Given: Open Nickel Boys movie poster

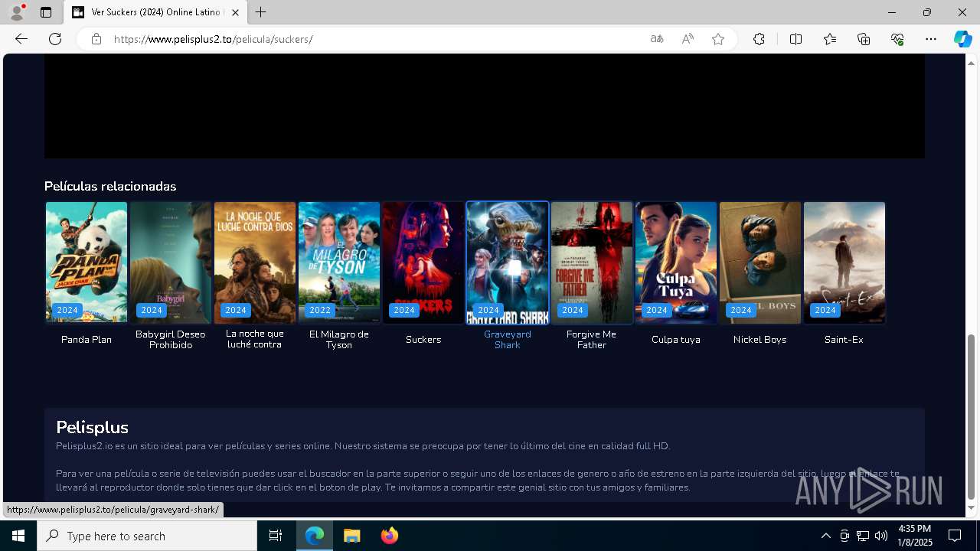Looking at the screenshot, I should [760, 262].
